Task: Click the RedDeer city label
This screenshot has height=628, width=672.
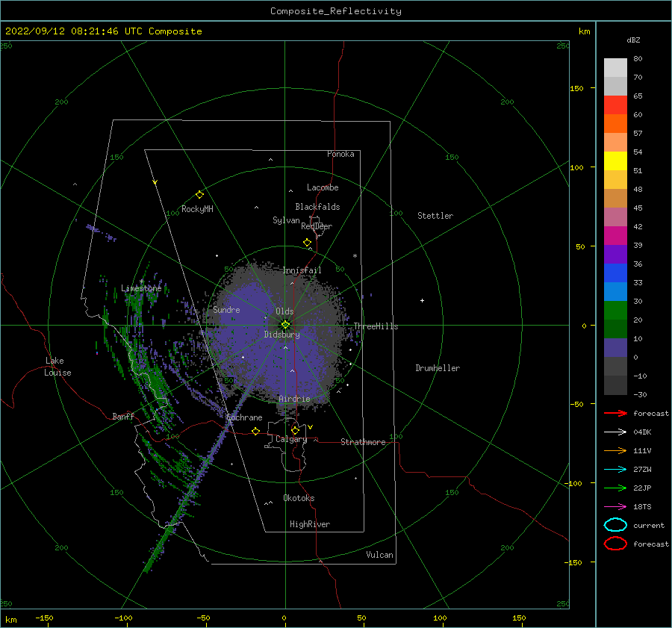Action: (317, 226)
